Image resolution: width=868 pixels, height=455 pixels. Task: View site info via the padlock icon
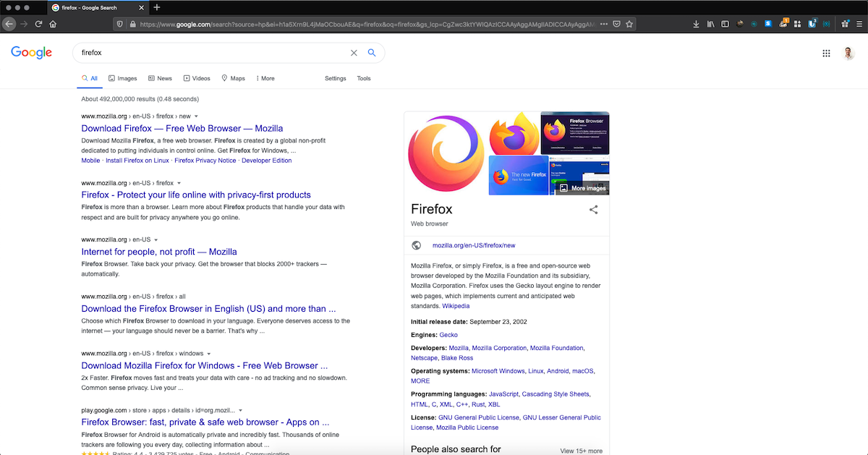pos(132,24)
